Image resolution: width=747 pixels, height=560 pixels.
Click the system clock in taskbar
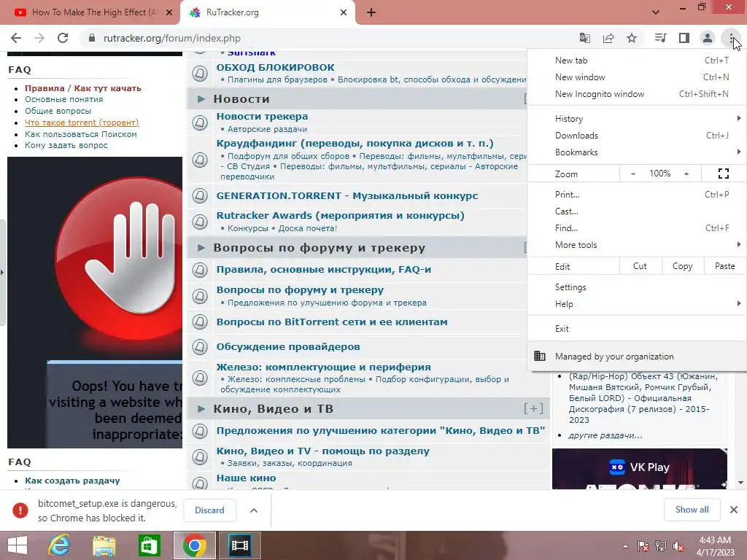click(715, 546)
